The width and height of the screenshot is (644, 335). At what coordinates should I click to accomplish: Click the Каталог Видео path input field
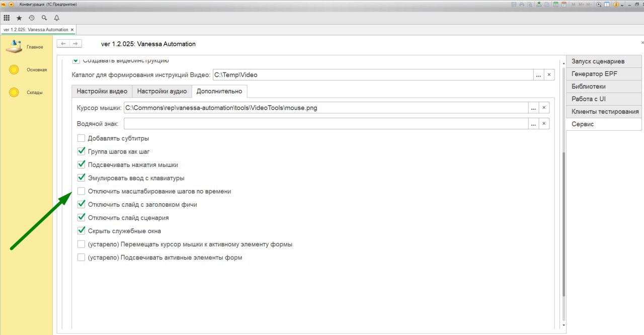[x=373, y=75]
